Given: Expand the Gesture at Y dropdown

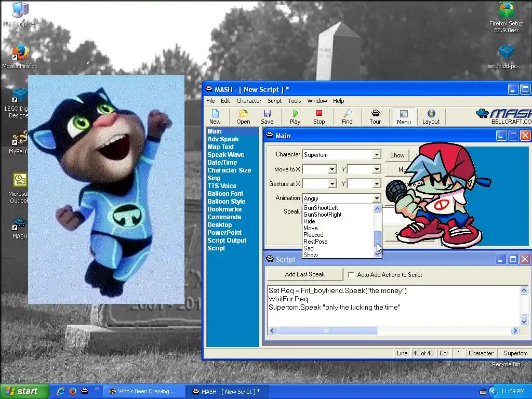Looking at the screenshot, I should (x=377, y=183).
